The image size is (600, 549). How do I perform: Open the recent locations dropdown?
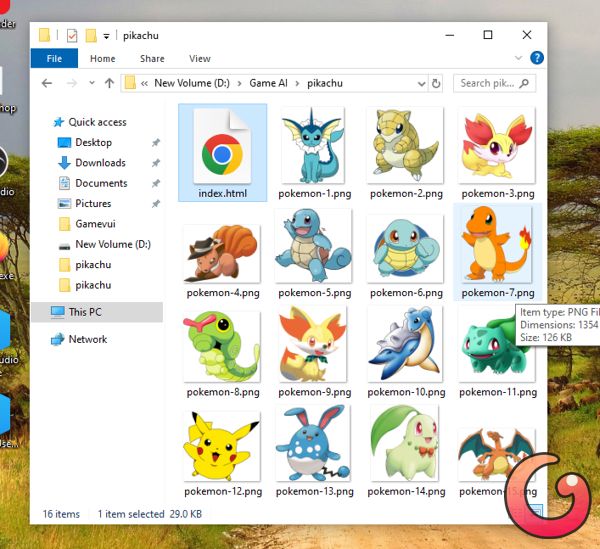91,83
